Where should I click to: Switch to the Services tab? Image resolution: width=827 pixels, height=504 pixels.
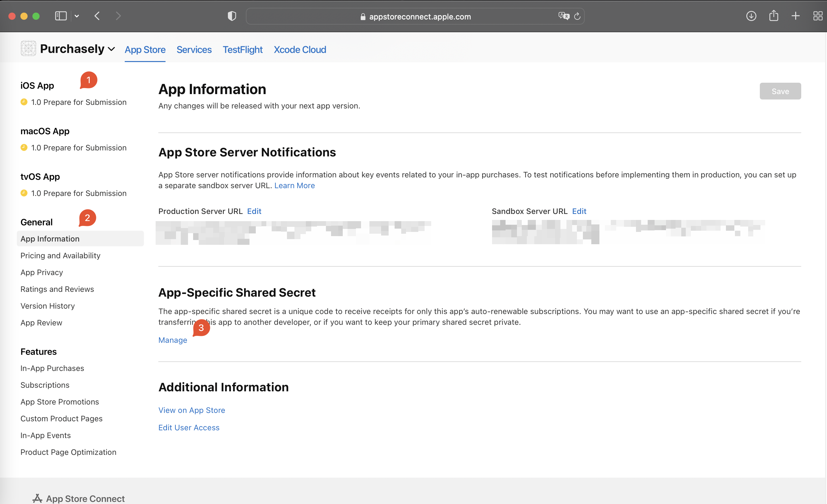[x=194, y=50]
